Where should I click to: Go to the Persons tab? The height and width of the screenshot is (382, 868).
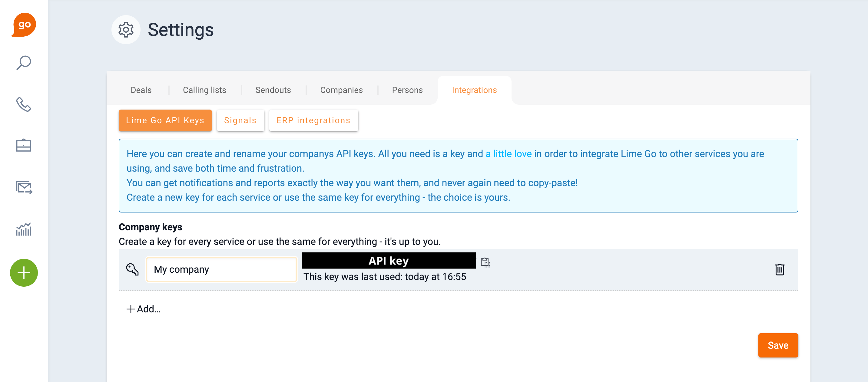click(x=407, y=90)
